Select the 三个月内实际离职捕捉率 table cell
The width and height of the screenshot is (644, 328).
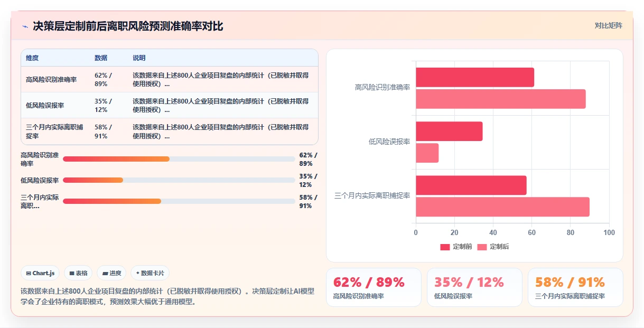coord(54,132)
